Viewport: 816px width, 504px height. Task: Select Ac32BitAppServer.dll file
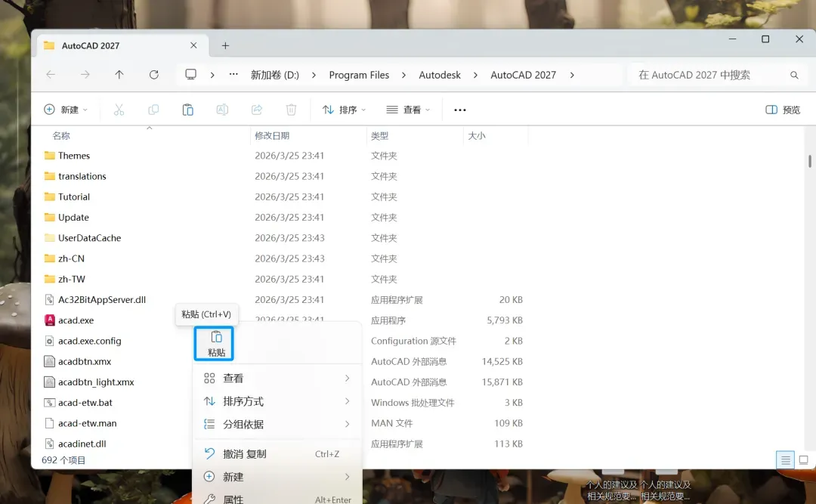pos(102,300)
